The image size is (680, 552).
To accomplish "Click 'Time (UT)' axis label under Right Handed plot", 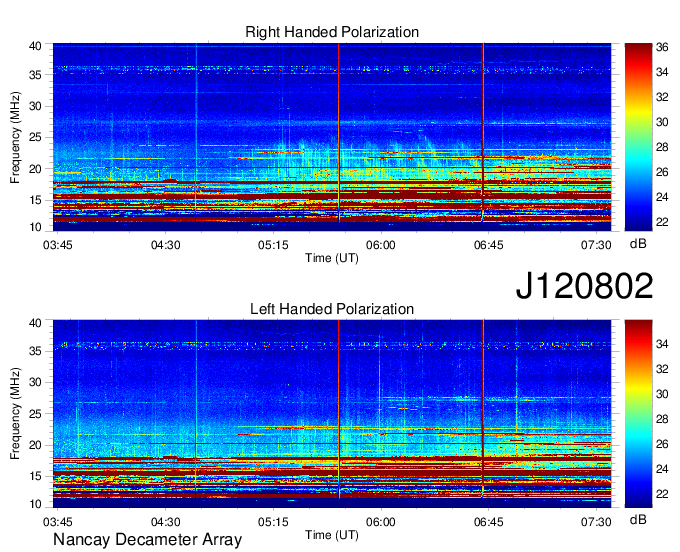I will pyautogui.click(x=332, y=258).
